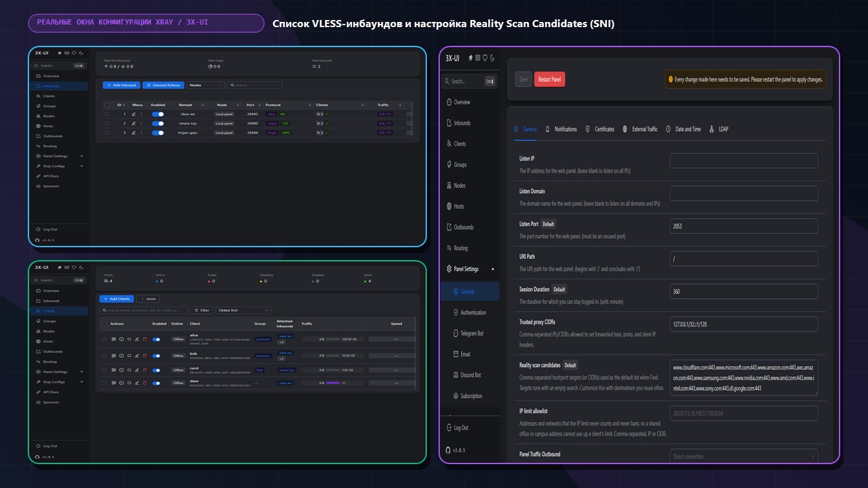Tick the checkbox for the trojan-grpc inbound row
Viewport: 868px width, 488px height.
(x=107, y=132)
